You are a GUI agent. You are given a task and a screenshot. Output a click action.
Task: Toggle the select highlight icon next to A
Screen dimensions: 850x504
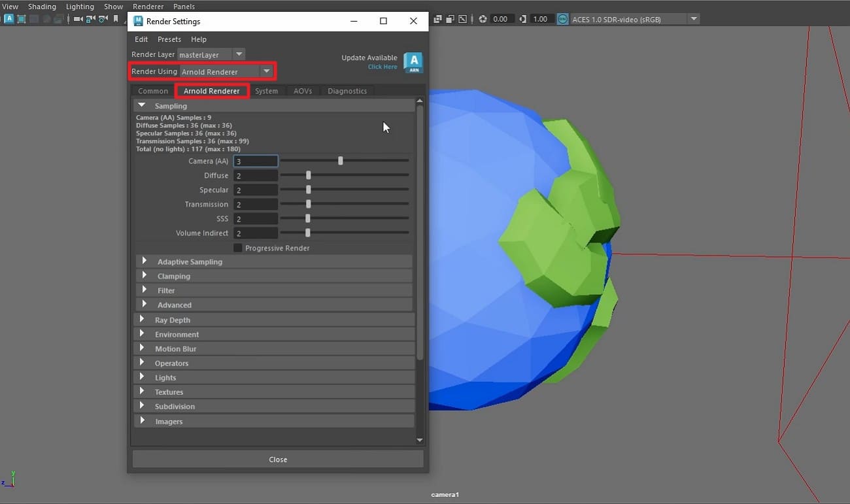tap(21, 19)
